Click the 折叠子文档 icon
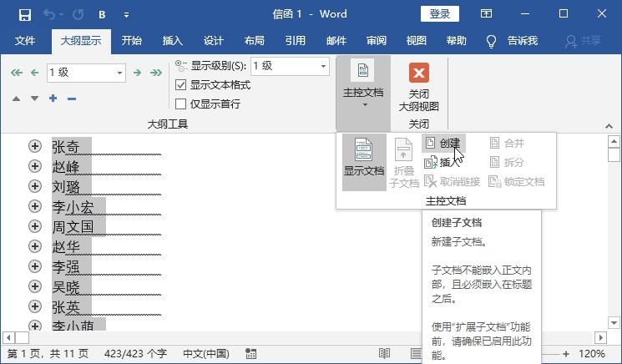The height and width of the screenshot is (364, 622). [x=404, y=162]
